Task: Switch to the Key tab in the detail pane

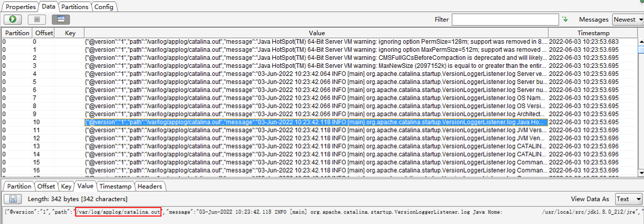Action: (x=66, y=186)
